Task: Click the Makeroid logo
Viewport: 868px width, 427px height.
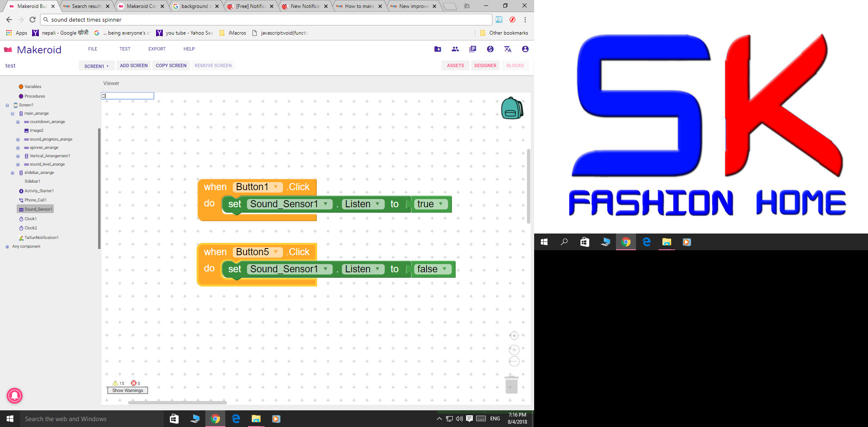Action: 33,50
